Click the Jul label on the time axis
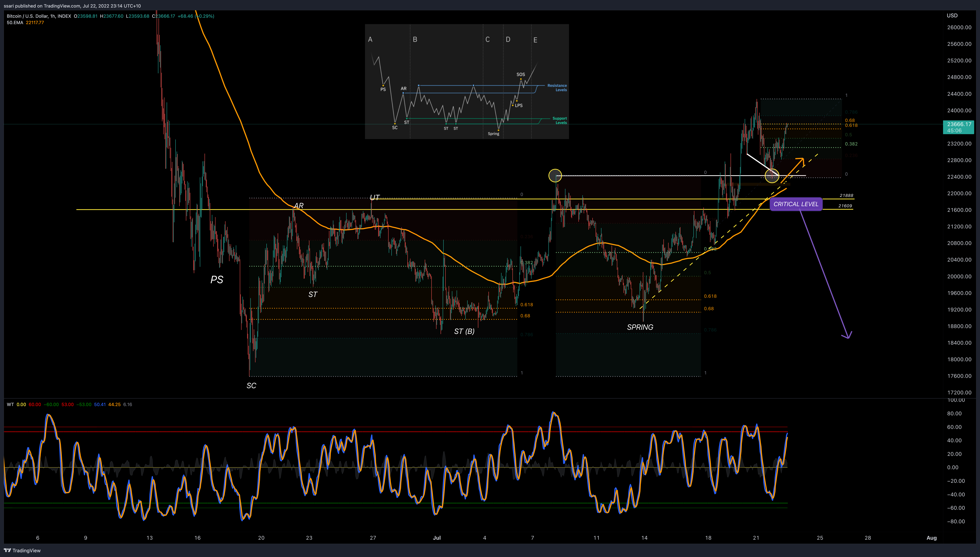980x557 pixels. tap(437, 538)
